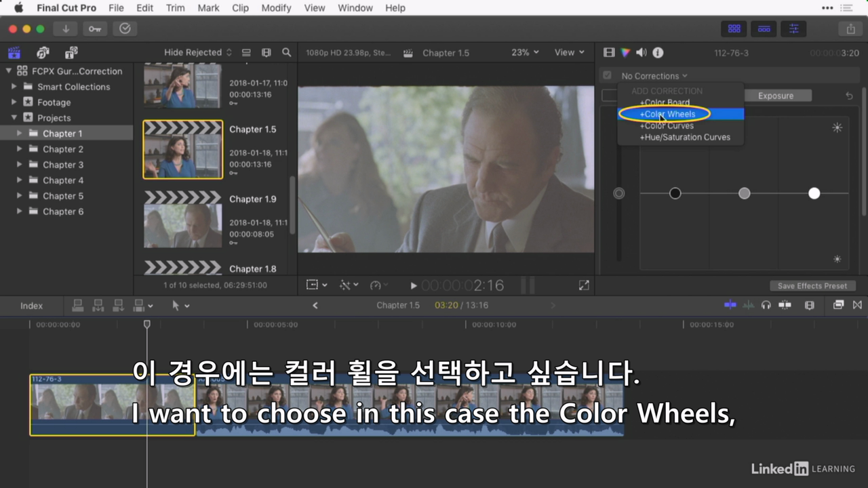
Task: Switch to the Exposure tab
Action: [776, 96]
